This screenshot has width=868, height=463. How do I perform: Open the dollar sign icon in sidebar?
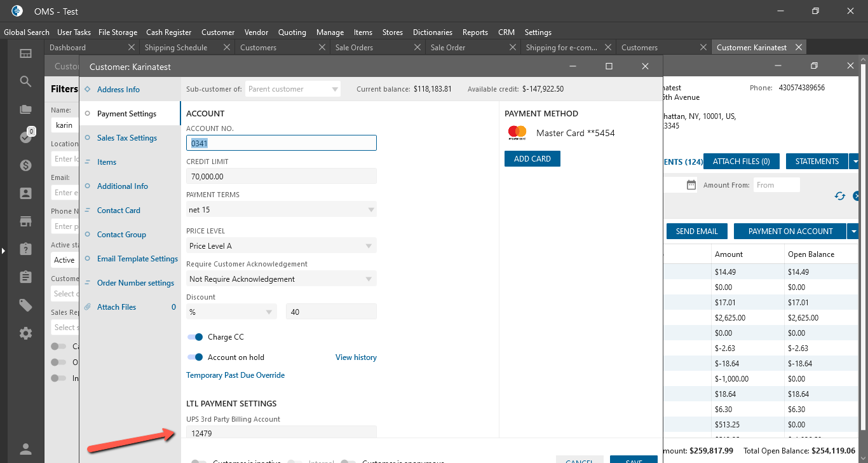point(25,165)
